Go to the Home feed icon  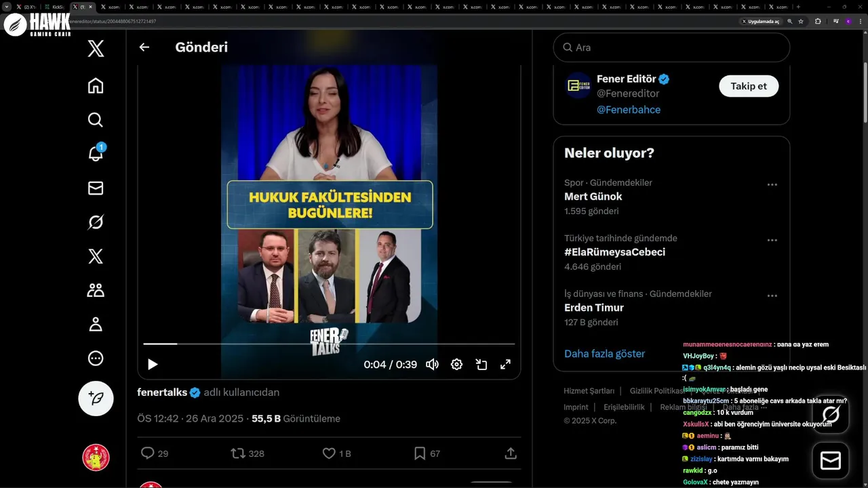(x=96, y=85)
